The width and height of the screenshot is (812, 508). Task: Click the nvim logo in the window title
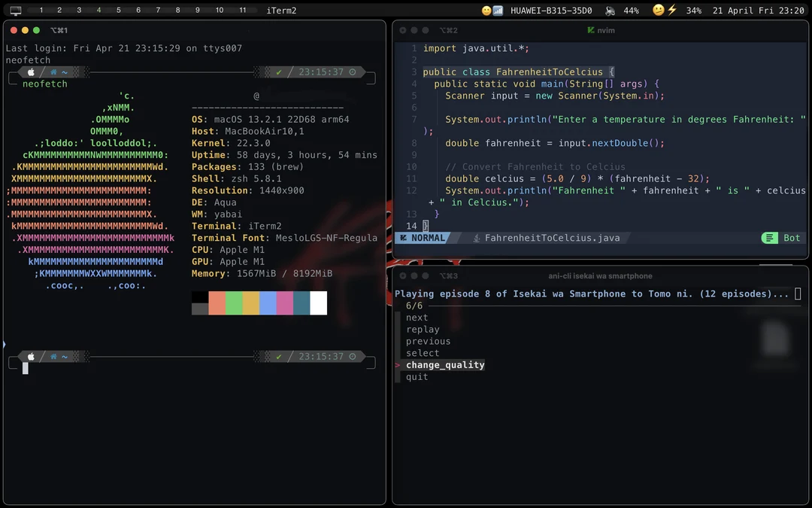tap(591, 30)
